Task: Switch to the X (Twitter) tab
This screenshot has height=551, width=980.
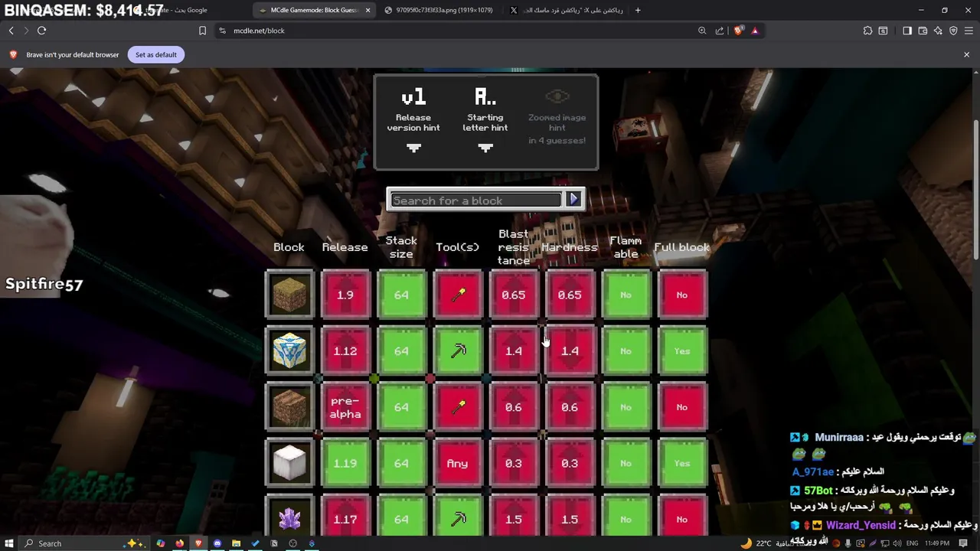Action: [565, 10]
